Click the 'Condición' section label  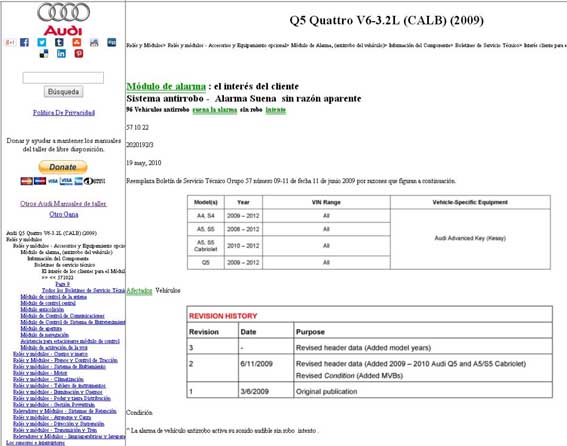click(139, 412)
